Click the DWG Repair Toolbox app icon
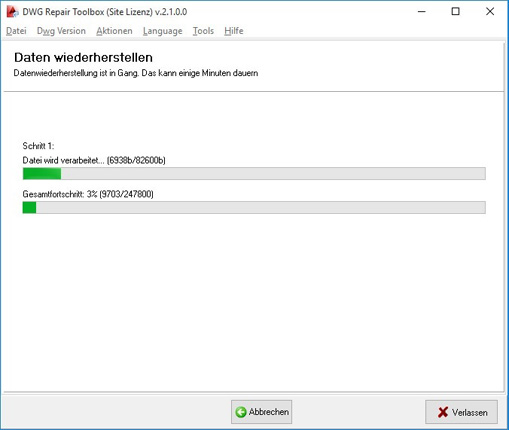Image resolution: width=509 pixels, height=430 pixels. [x=12, y=12]
